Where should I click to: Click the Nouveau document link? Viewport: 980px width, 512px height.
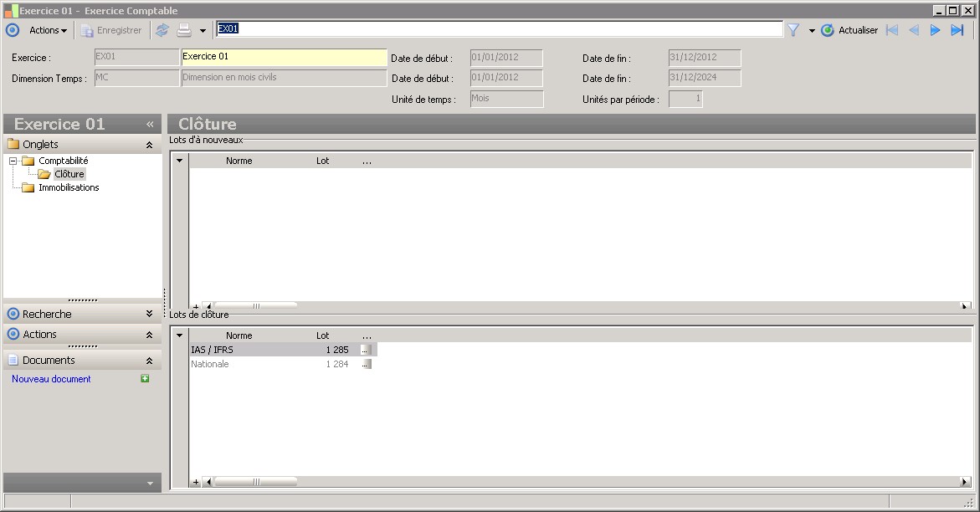click(51, 379)
